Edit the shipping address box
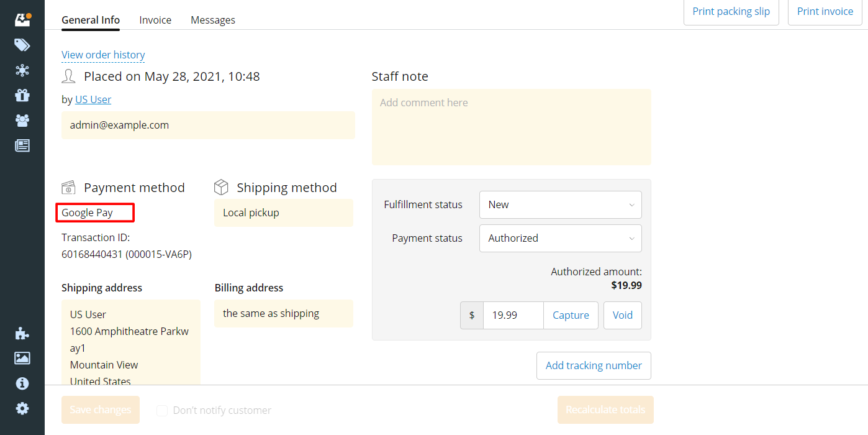This screenshot has width=868, height=435. [131, 342]
